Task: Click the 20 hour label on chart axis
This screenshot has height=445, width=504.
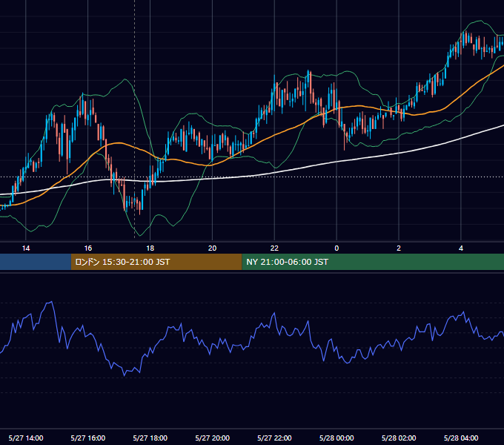Action: coord(212,248)
